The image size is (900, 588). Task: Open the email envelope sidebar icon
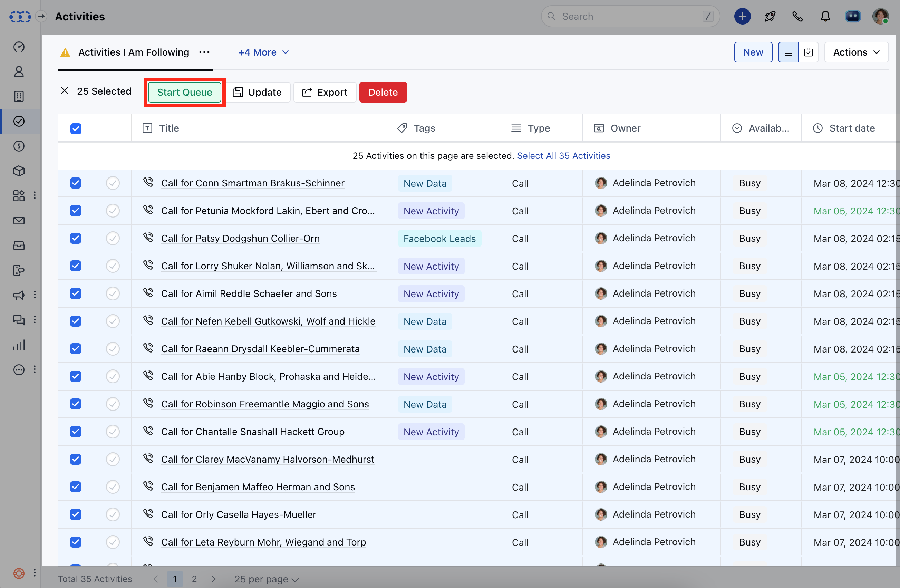point(19,220)
